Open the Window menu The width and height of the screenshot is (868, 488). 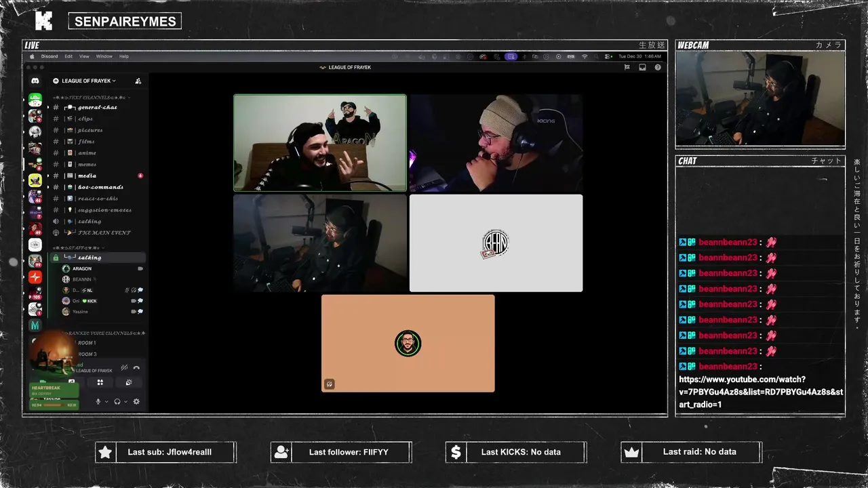[x=104, y=56]
